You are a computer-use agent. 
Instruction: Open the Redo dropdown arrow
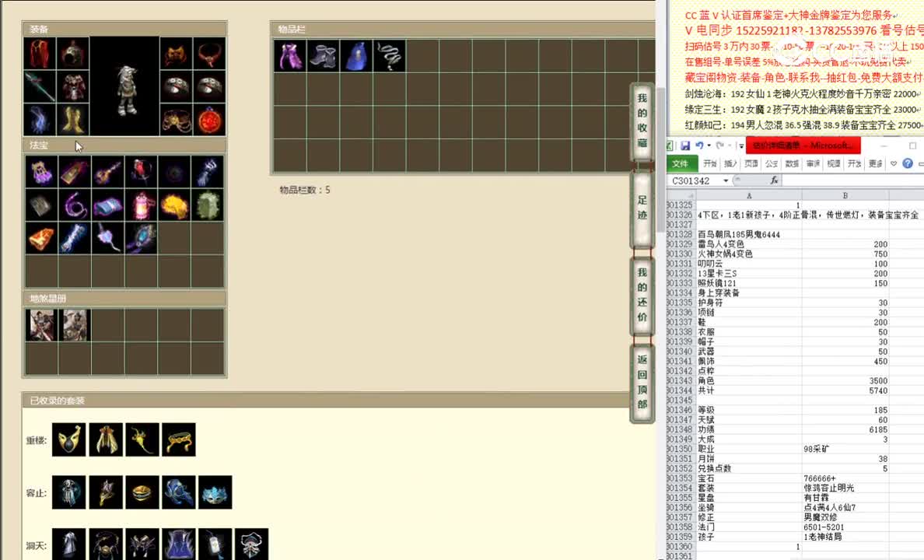pyautogui.click(x=728, y=145)
